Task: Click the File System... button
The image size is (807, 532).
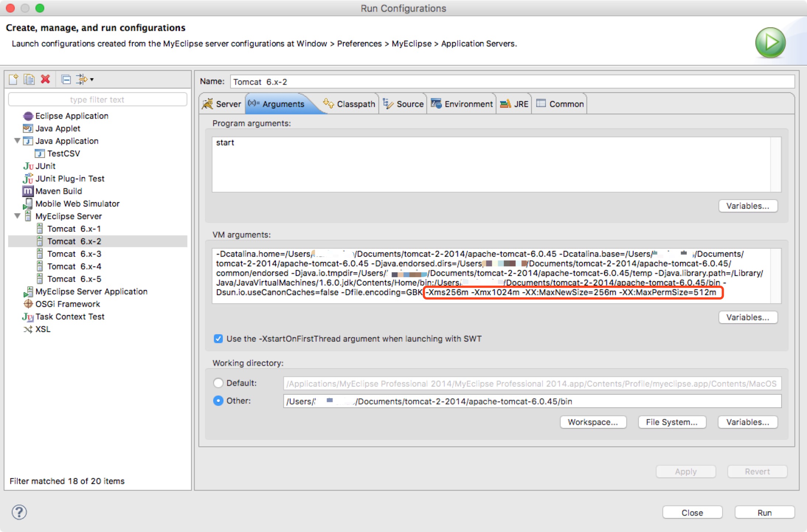Action: click(x=672, y=422)
